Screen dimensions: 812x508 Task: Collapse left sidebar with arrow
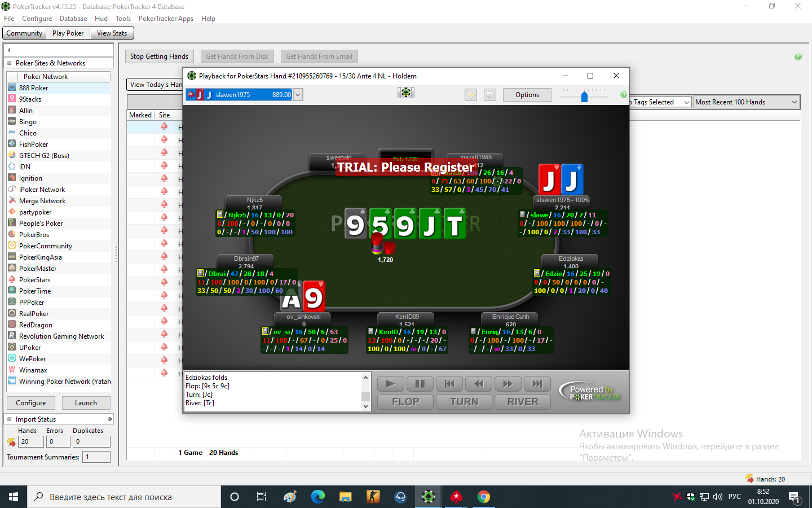[x=9, y=50]
